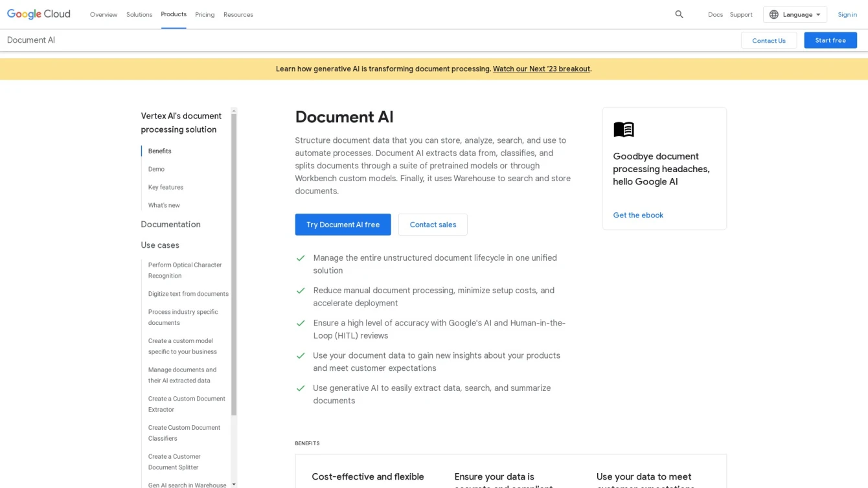Jump to Demo section in sidebar
Viewport: 868px width, 488px height.
156,169
